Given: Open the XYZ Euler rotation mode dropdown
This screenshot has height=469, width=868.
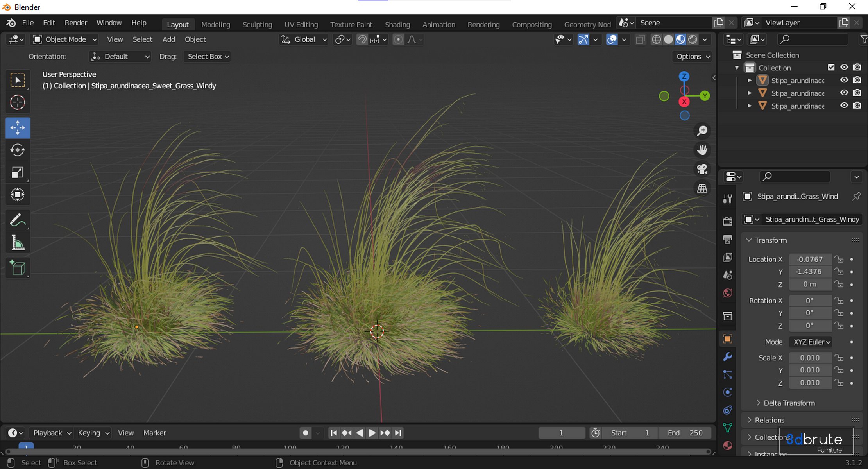Looking at the screenshot, I should click(x=811, y=342).
